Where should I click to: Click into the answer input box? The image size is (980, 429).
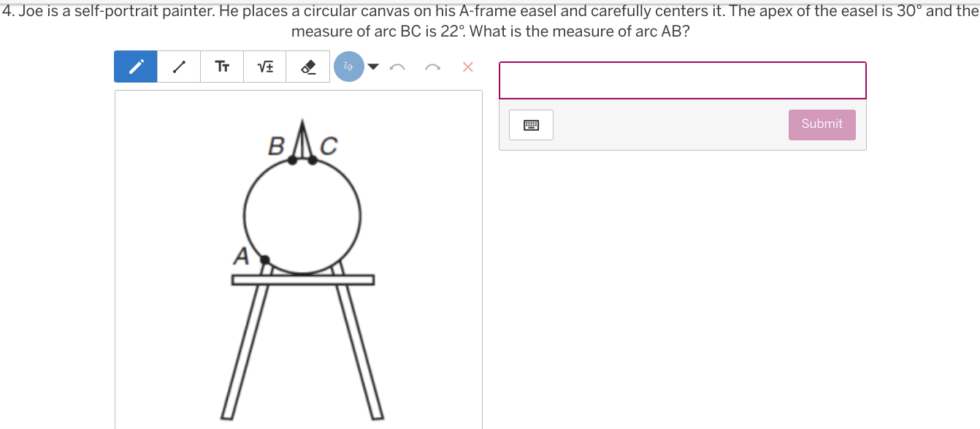point(683,80)
